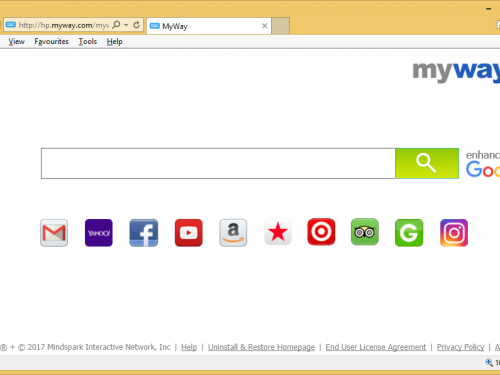This screenshot has width=500, height=375.
Task: Open the TripAdvisor owl icon
Action: [x=365, y=232]
